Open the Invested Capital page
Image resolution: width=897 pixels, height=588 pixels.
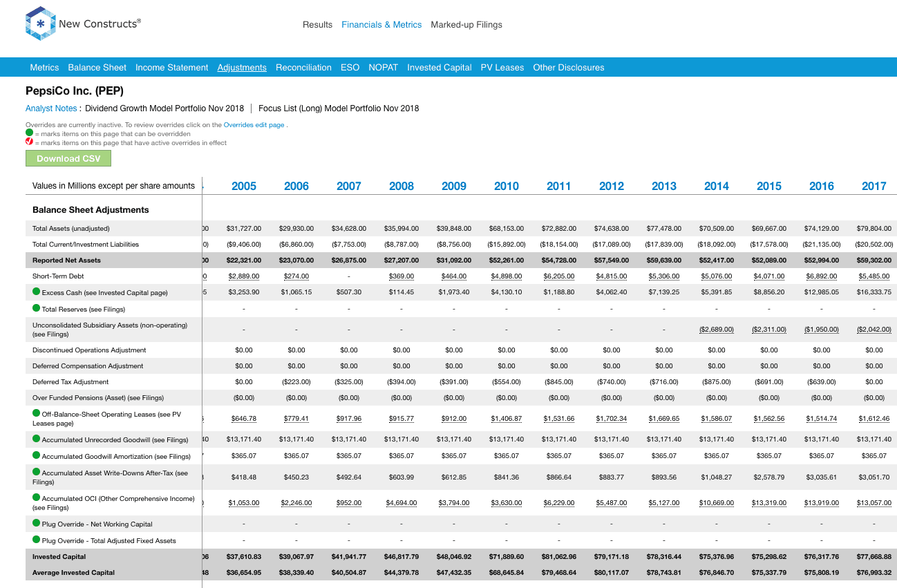(x=440, y=68)
